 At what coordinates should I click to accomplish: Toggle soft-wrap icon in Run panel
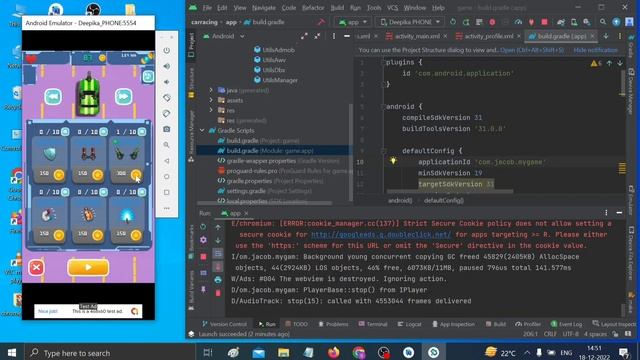[218, 253]
